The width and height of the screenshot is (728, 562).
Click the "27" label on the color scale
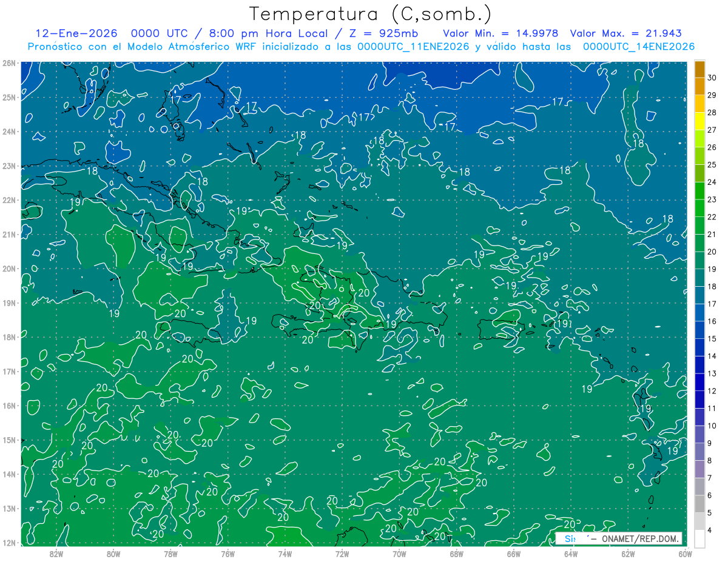[x=712, y=130]
